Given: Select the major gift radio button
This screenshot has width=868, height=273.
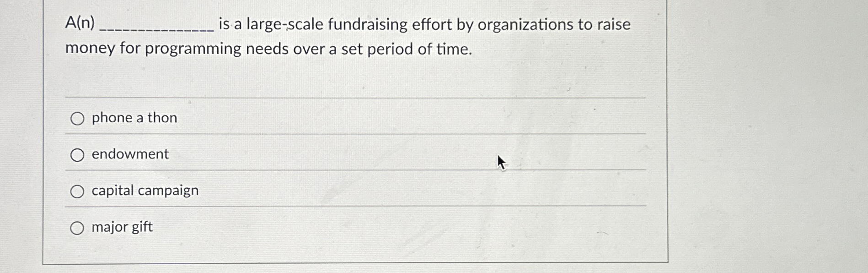Looking at the screenshot, I should [x=78, y=227].
